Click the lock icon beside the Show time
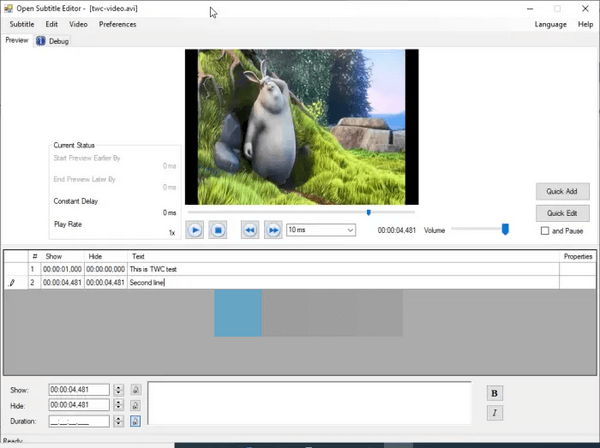Screen dimensions: 600x448 pyautogui.click(x=135, y=389)
